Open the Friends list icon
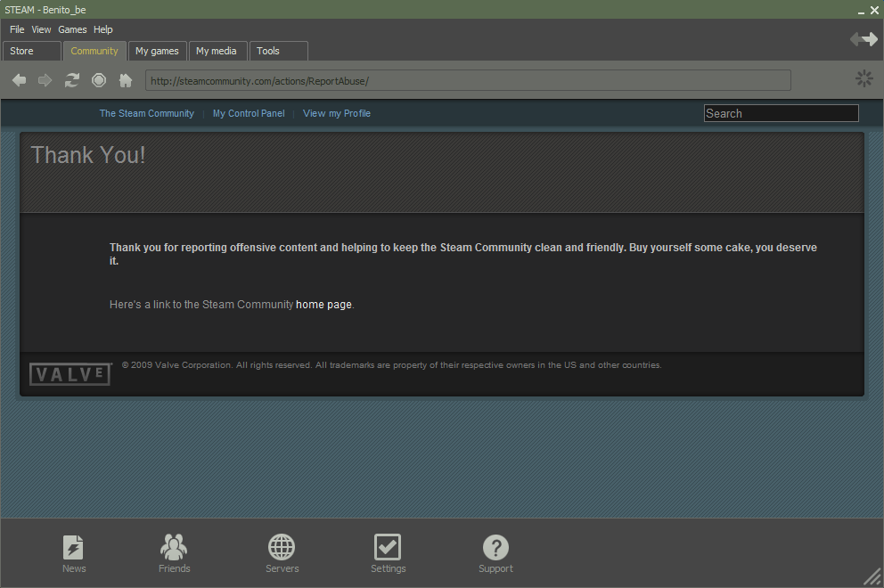This screenshot has width=884, height=588. click(174, 554)
